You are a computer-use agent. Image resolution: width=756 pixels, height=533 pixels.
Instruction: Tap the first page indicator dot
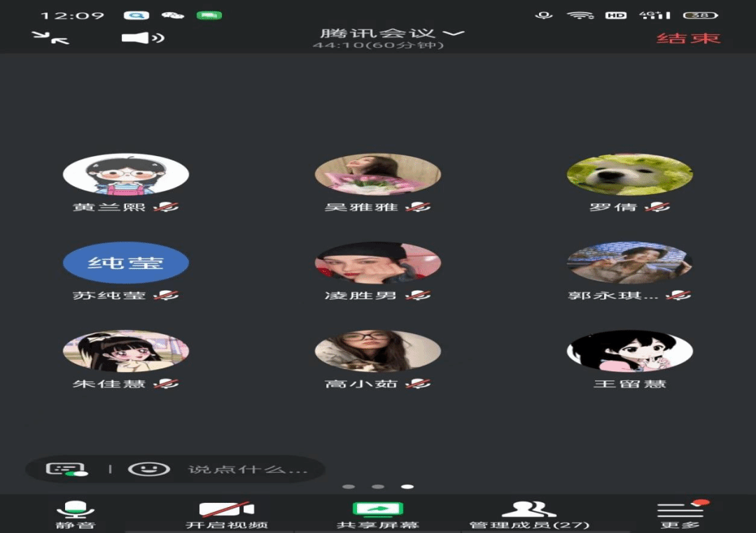tap(349, 486)
